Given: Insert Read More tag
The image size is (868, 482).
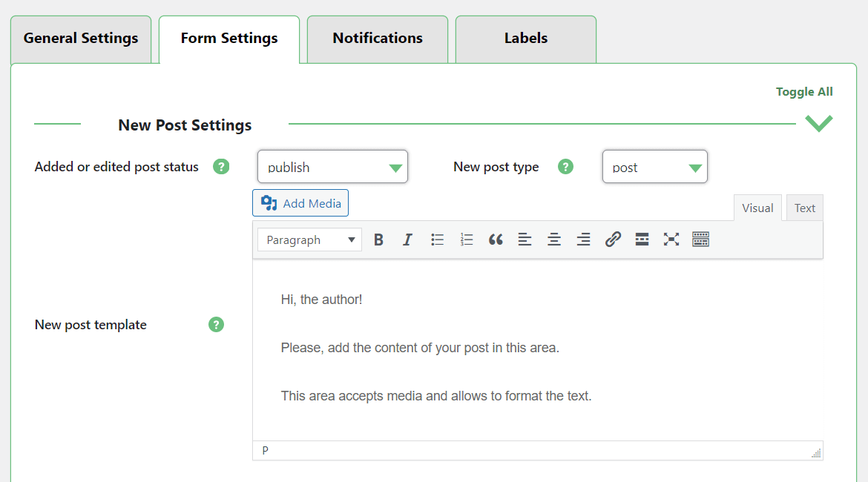Looking at the screenshot, I should coord(642,240).
